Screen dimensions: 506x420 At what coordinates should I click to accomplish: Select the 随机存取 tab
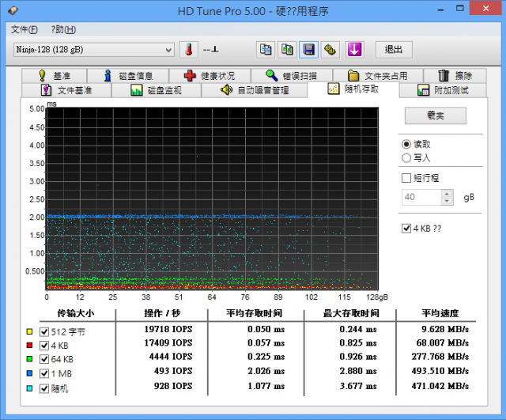[353, 89]
